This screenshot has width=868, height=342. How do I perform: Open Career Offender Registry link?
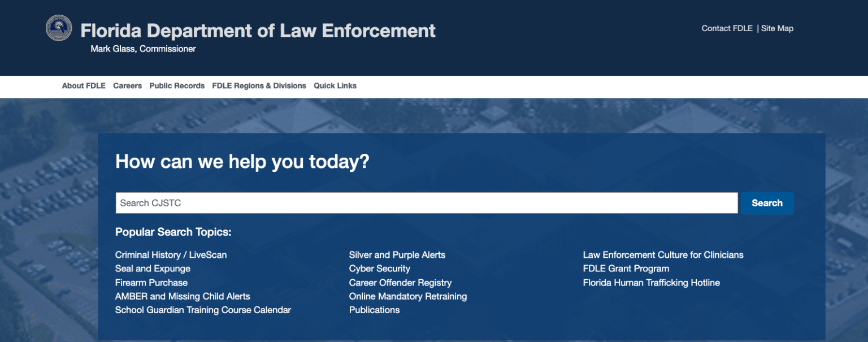pyautogui.click(x=400, y=283)
